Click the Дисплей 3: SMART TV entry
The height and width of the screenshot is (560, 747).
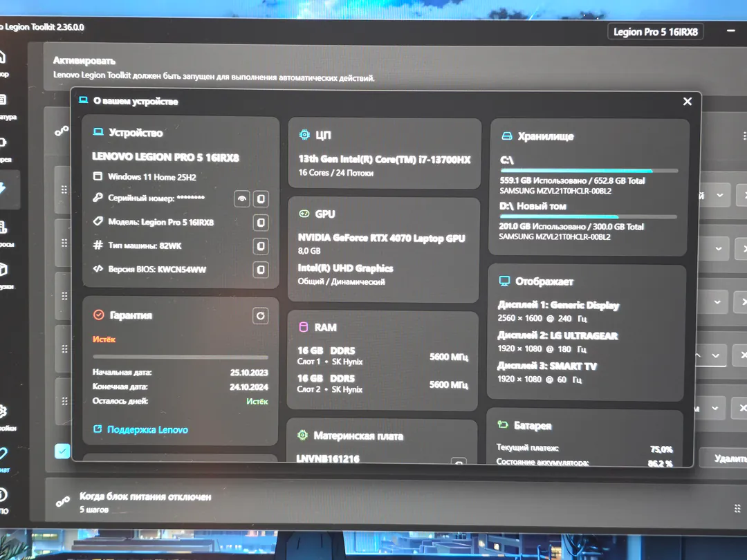click(546, 366)
